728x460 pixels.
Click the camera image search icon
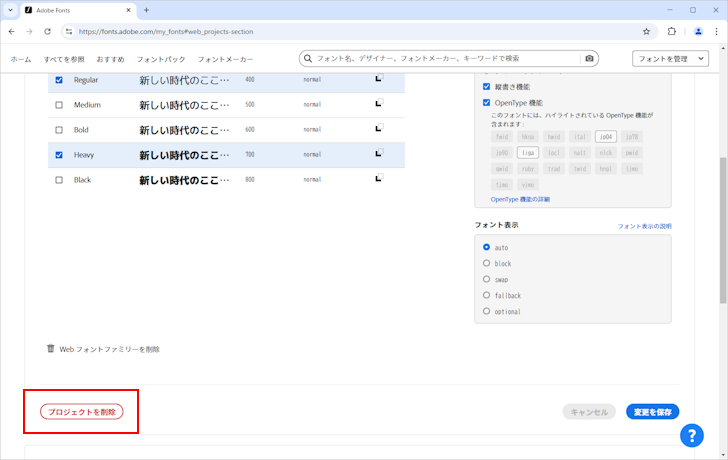tap(589, 59)
